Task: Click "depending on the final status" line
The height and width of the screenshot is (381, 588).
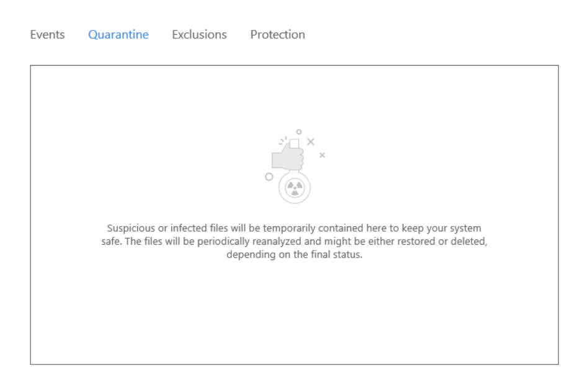Action: [294, 254]
